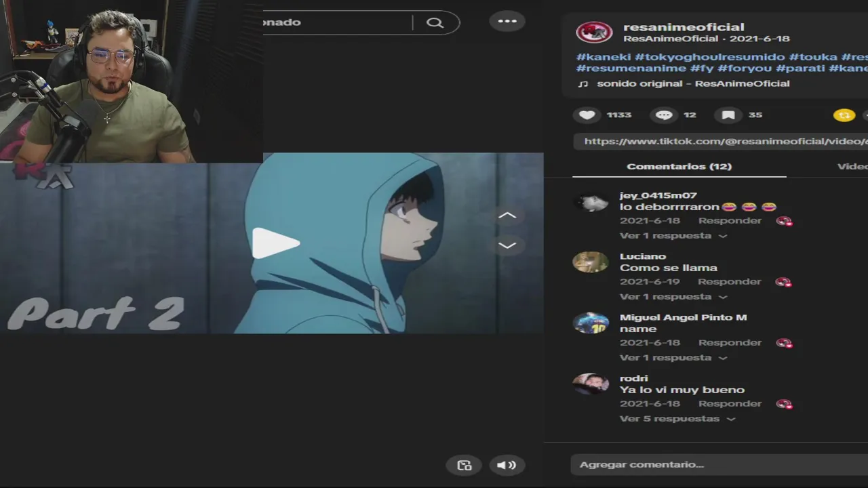Click the #fy hashtag

click(702, 68)
